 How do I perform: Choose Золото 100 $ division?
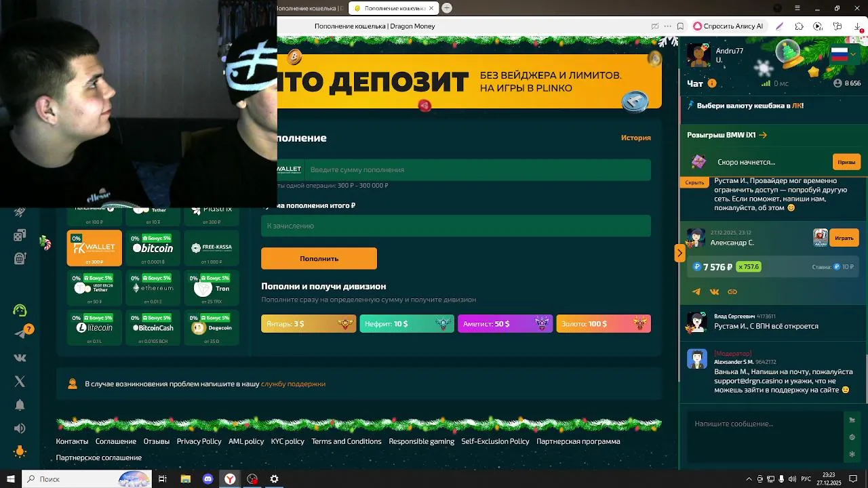tap(604, 324)
